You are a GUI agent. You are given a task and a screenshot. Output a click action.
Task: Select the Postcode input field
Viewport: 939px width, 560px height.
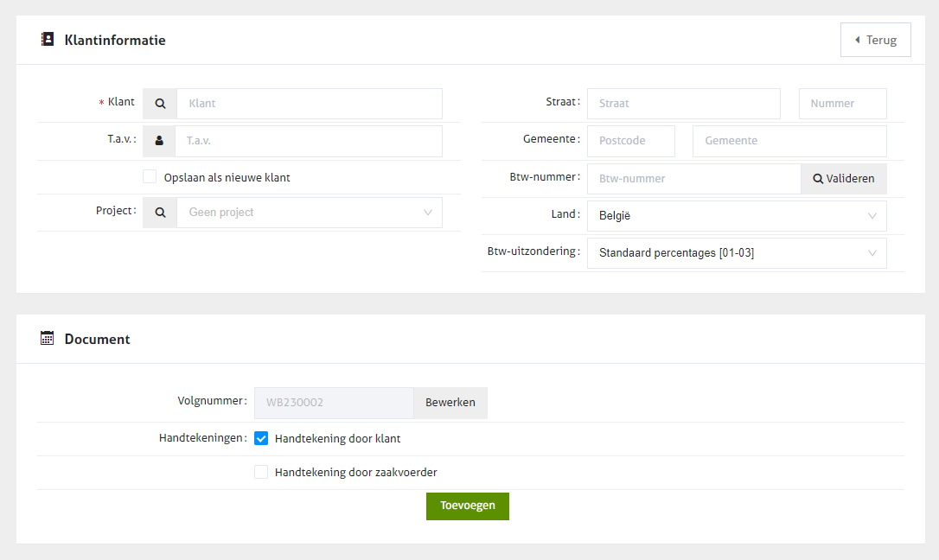click(630, 141)
